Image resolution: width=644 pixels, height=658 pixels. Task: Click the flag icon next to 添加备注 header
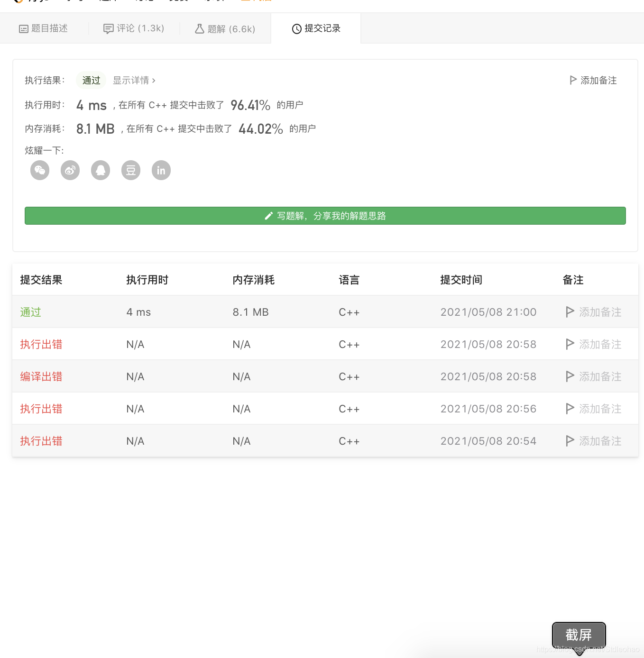pos(573,80)
